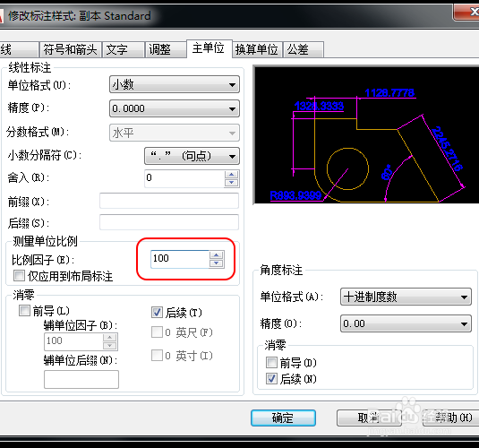Image resolution: width=479 pixels, height=448 pixels.
Task: Open the 线 tab
Action: click(19, 49)
